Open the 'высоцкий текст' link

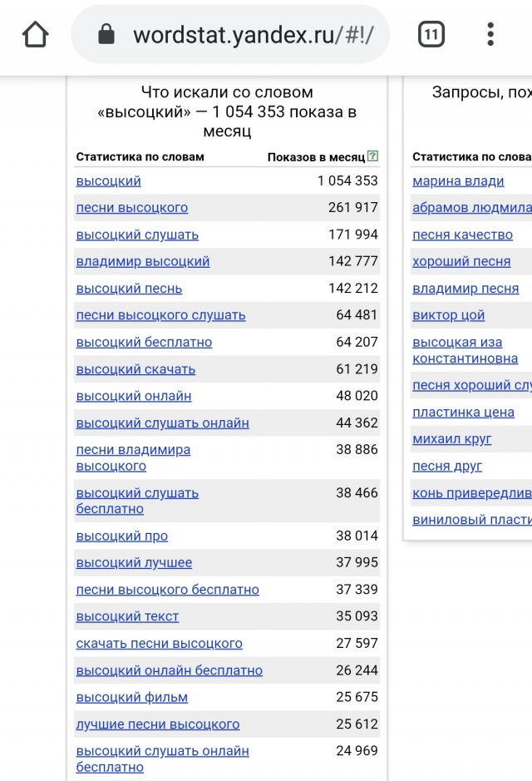(127, 616)
